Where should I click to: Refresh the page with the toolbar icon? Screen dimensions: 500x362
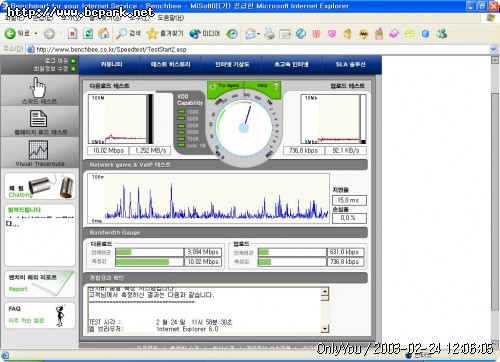click(x=88, y=33)
